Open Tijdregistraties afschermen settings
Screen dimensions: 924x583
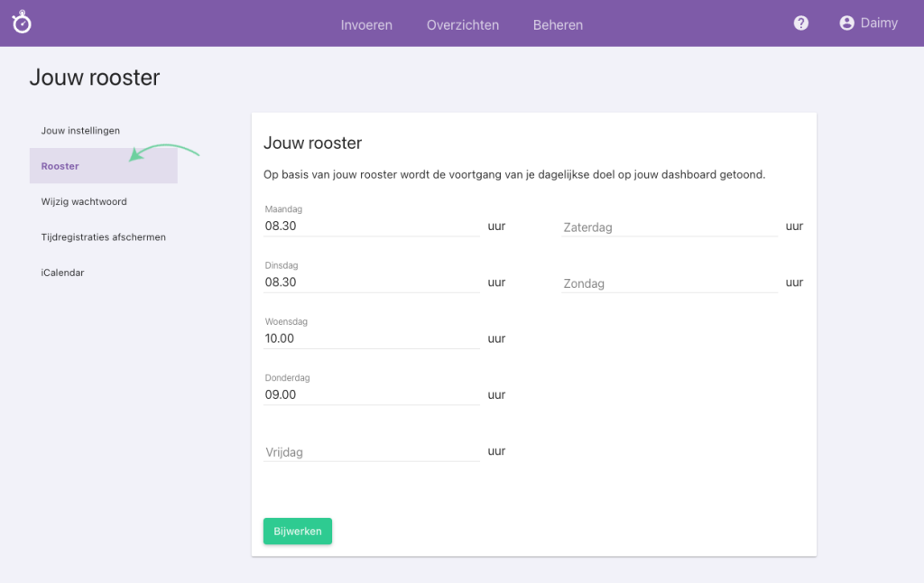tap(102, 236)
